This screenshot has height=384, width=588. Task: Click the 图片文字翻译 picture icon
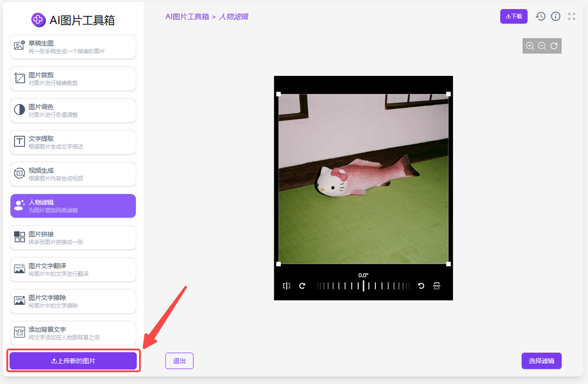pos(19,269)
